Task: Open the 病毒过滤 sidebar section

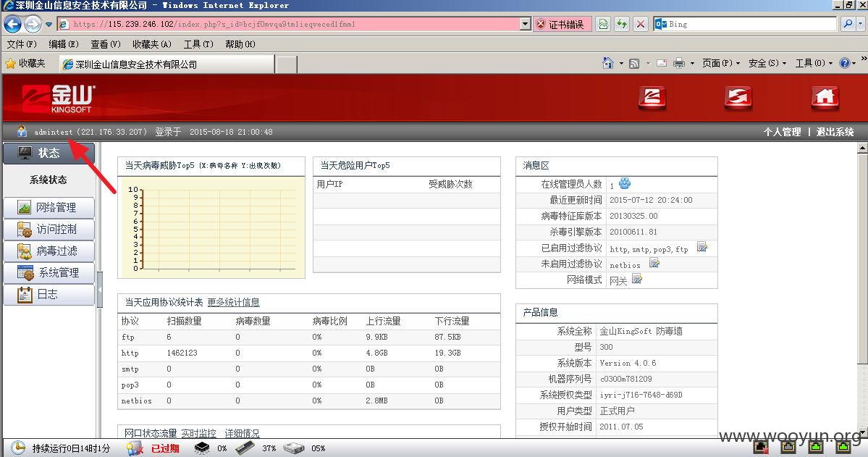Action: (x=49, y=251)
